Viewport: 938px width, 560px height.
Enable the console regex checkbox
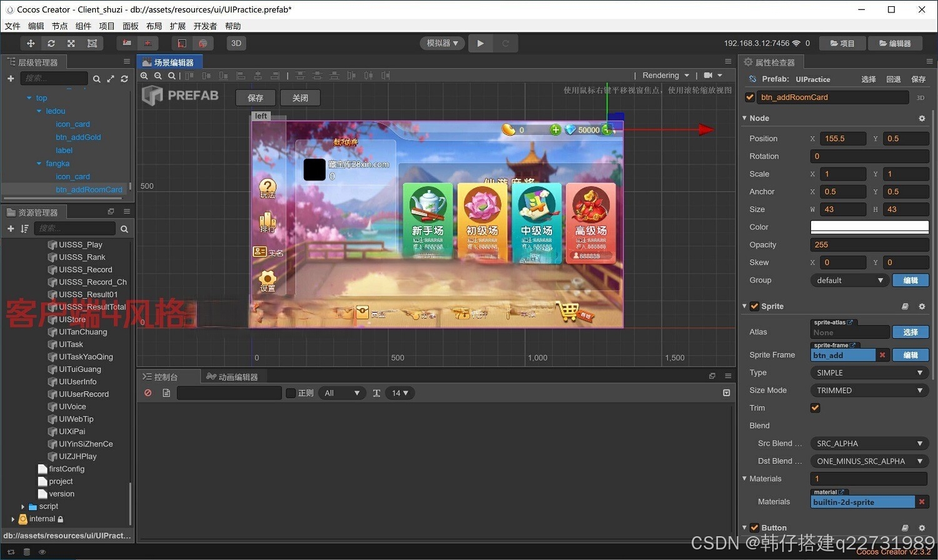pos(291,393)
